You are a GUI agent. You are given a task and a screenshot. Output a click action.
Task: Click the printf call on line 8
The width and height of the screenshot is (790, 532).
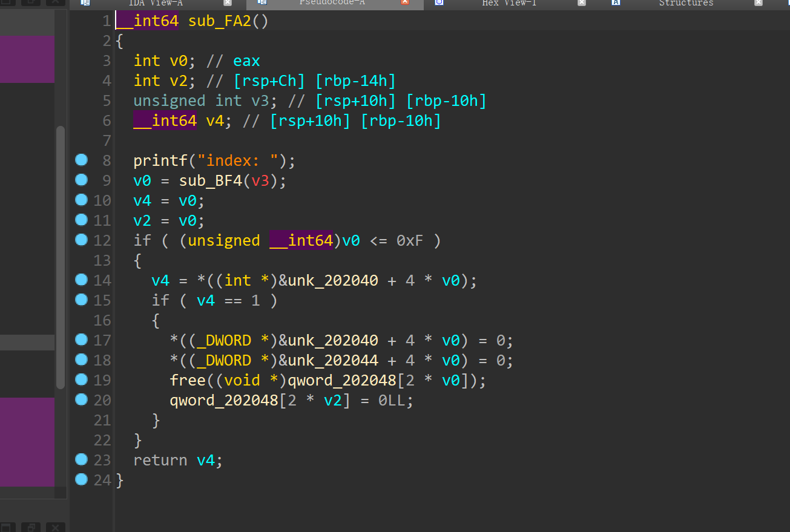click(160, 161)
